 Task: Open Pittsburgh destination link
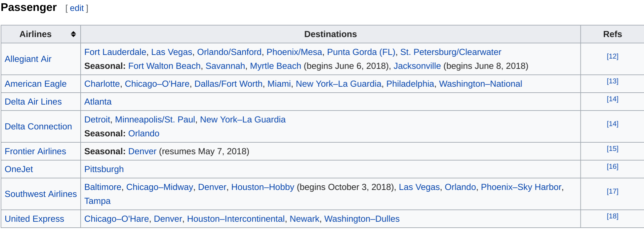[104, 169]
